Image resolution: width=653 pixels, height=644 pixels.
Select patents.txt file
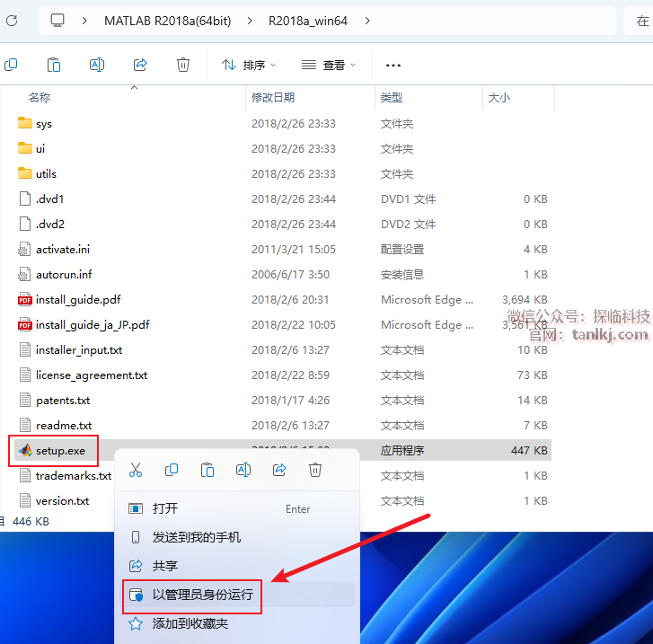[x=63, y=401]
